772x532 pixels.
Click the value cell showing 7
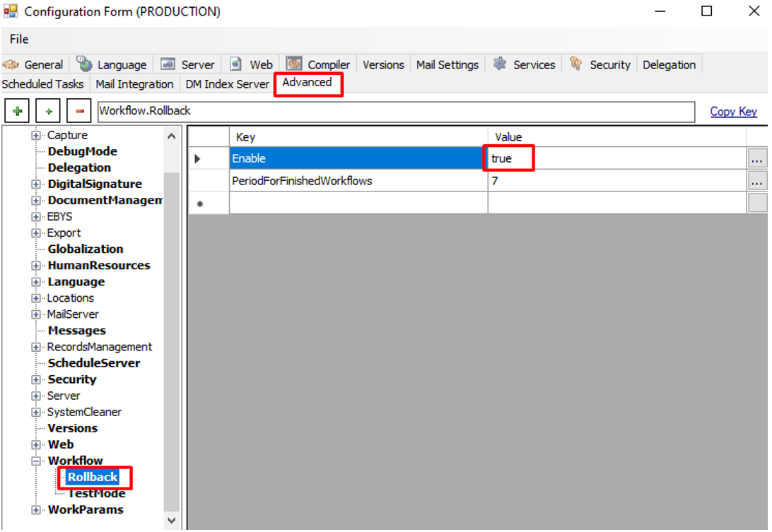point(617,181)
